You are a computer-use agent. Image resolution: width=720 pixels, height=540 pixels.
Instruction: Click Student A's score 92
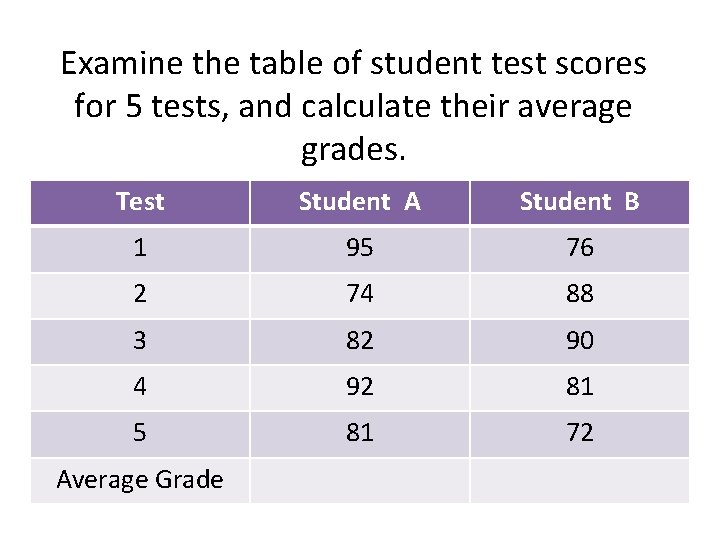pyautogui.click(x=360, y=387)
